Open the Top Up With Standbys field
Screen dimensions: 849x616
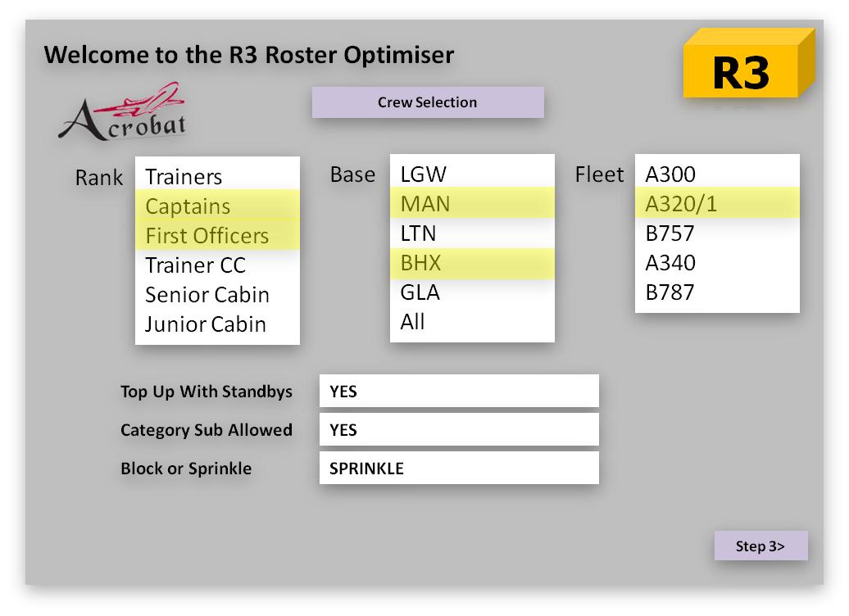click(459, 392)
